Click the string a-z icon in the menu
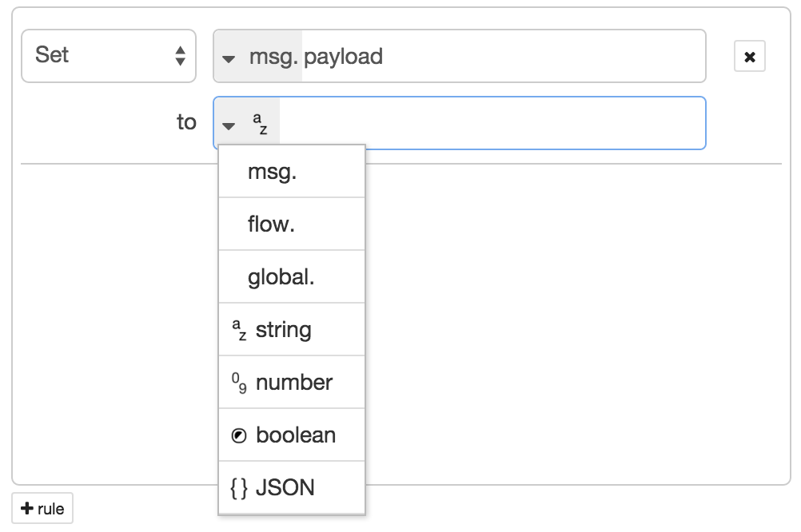 click(239, 330)
